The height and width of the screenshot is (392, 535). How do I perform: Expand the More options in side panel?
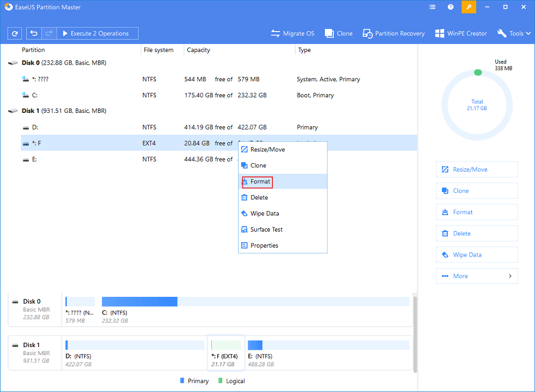point(477,276)
